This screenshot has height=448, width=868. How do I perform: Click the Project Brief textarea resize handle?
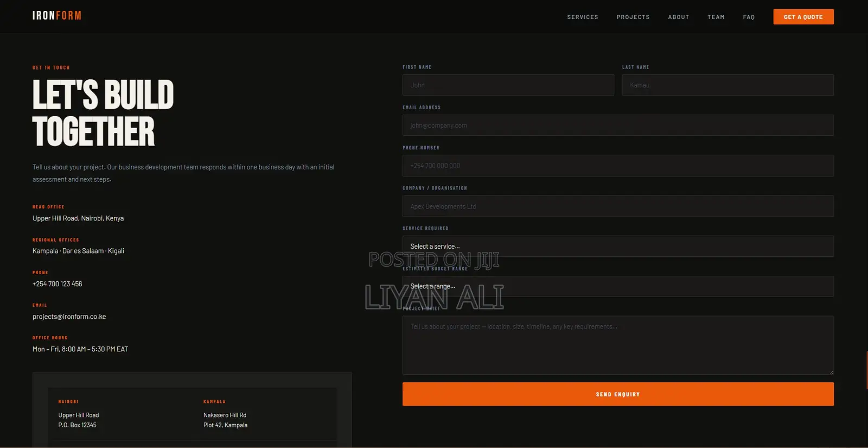point(831,372)
